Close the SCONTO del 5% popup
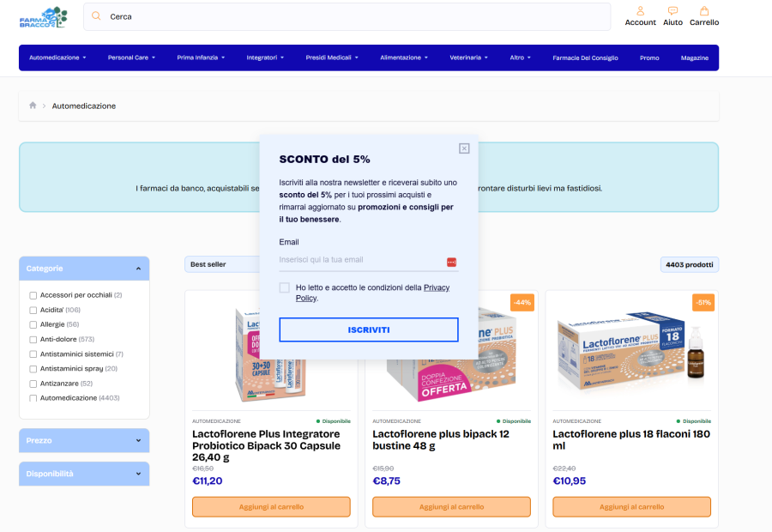 pos(464,148)
